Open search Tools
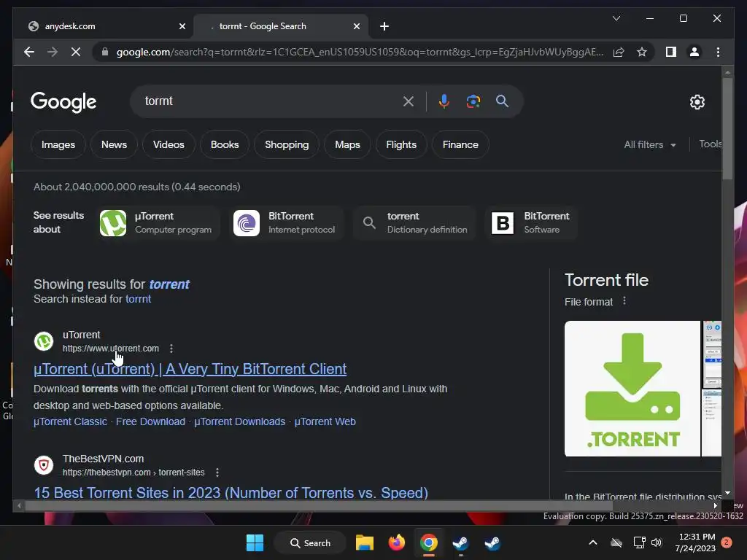 (710, 144)
